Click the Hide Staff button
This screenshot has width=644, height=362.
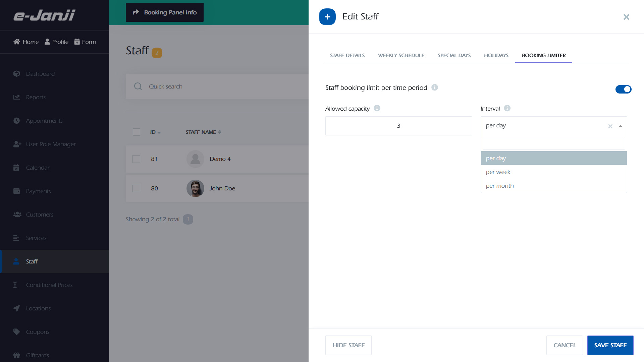click(348, 345)
